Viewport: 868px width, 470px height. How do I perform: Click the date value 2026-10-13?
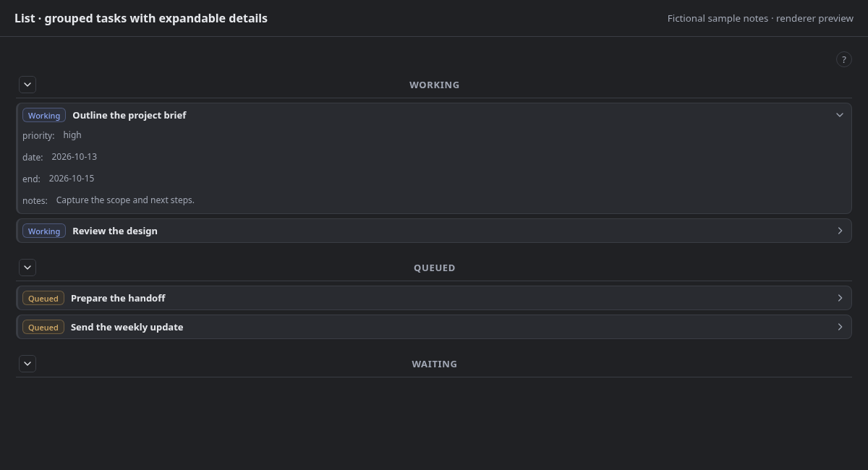pos(74,157)
